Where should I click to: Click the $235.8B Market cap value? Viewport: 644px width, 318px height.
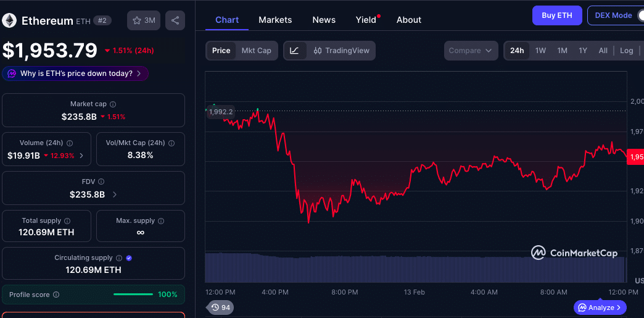(x=79, y=117)
